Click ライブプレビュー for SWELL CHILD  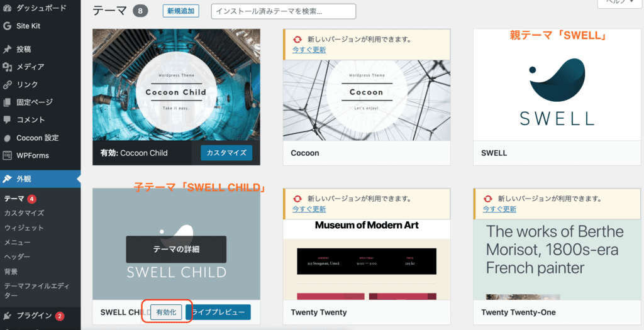[218, 312]
